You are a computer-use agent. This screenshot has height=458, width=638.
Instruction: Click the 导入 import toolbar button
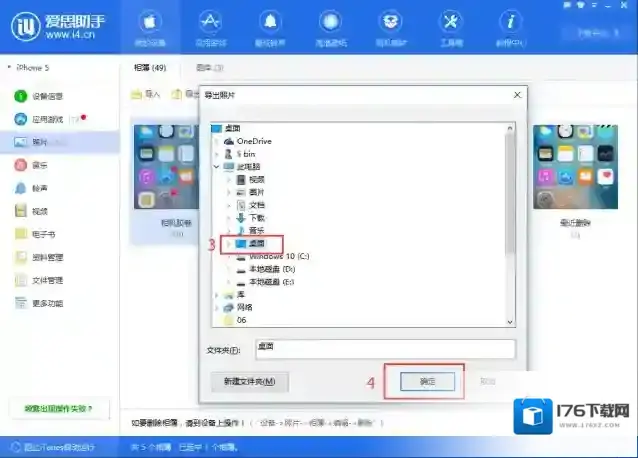tap(145, 94)
